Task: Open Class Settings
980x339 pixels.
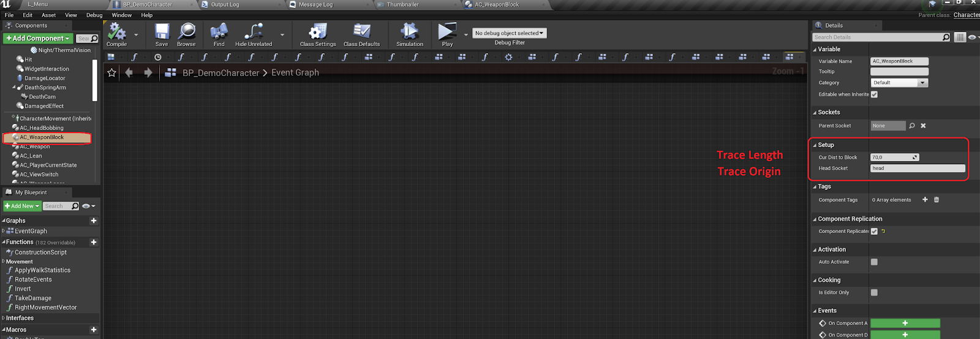Action: pyautogui.click(x=318, y=35)
